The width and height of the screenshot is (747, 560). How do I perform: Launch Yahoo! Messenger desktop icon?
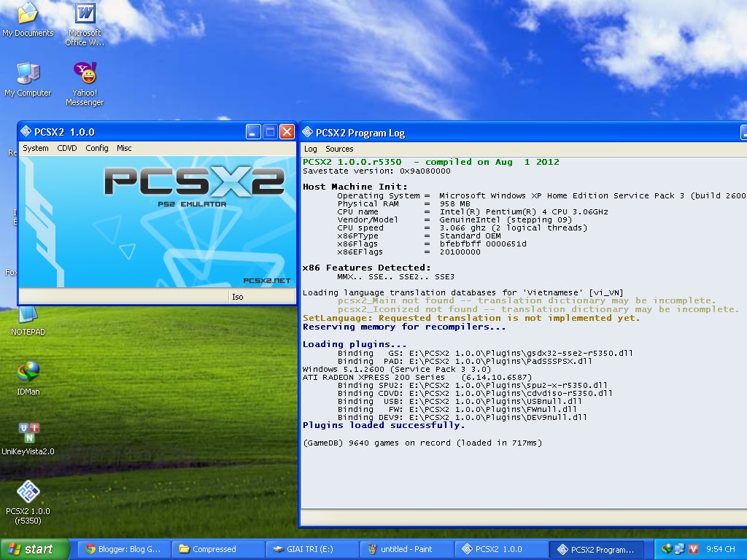[x=85, y=84]
